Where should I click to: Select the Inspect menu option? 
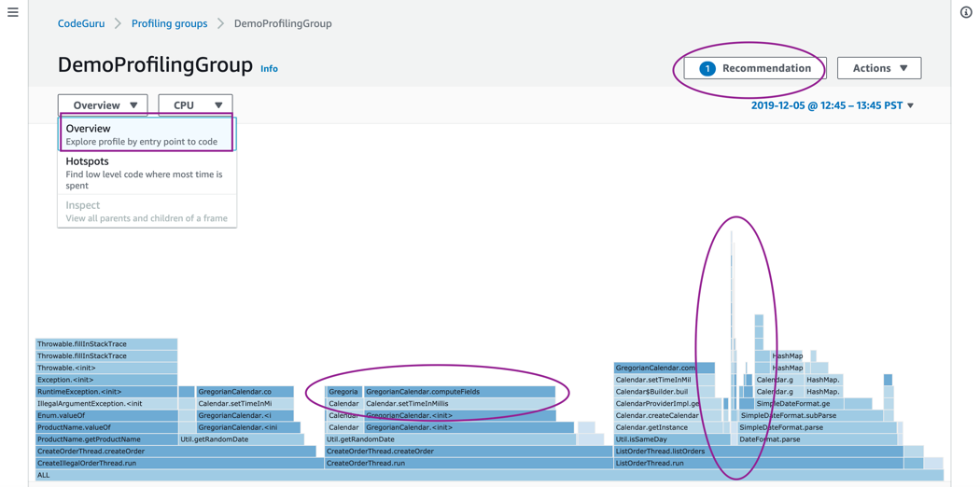coord(147,211)
